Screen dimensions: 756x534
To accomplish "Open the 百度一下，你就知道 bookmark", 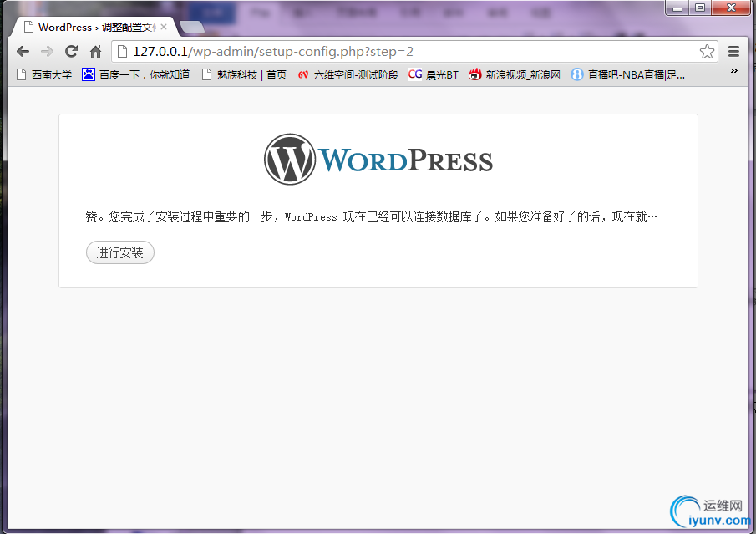I will tap(136, 74).
